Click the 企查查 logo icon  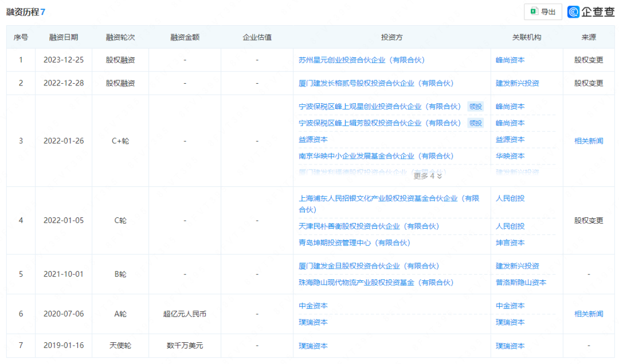tap(573, 12)
